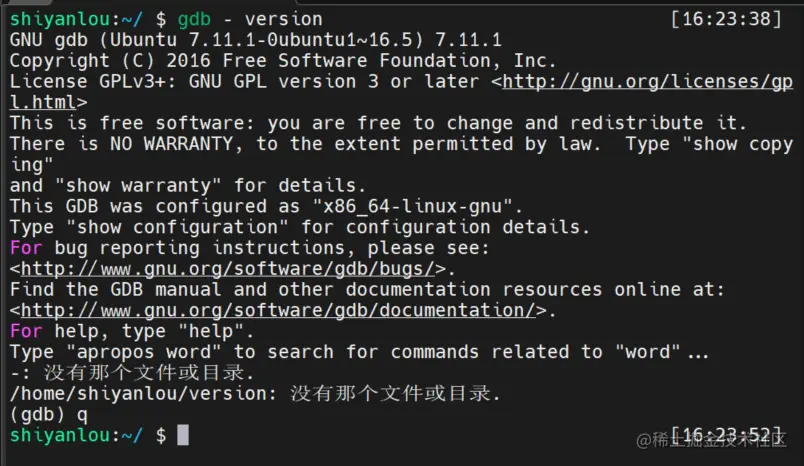Select 'Type "show configuration" for configuration details.' line
The height and width of the screenshot is (466, 804).
[x=299, y=227]
